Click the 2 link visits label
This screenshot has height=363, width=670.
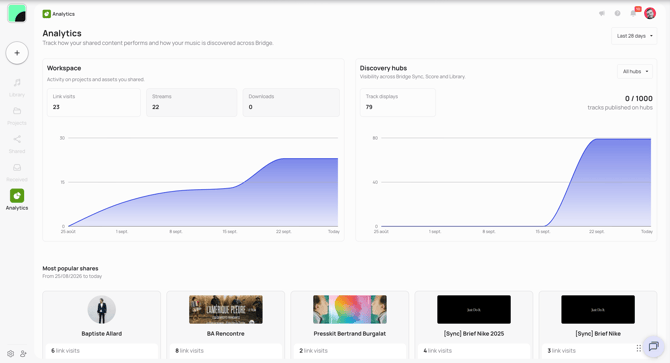click(314, 351)
